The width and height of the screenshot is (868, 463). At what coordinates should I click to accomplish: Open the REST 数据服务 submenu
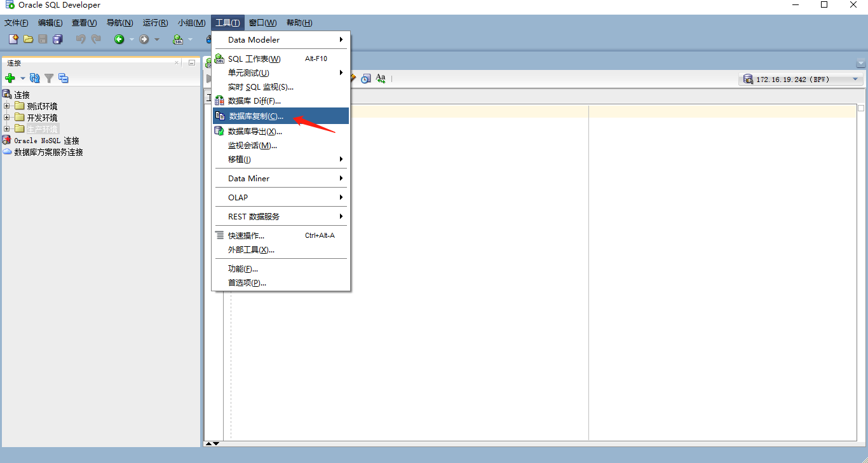click(281, 216)
